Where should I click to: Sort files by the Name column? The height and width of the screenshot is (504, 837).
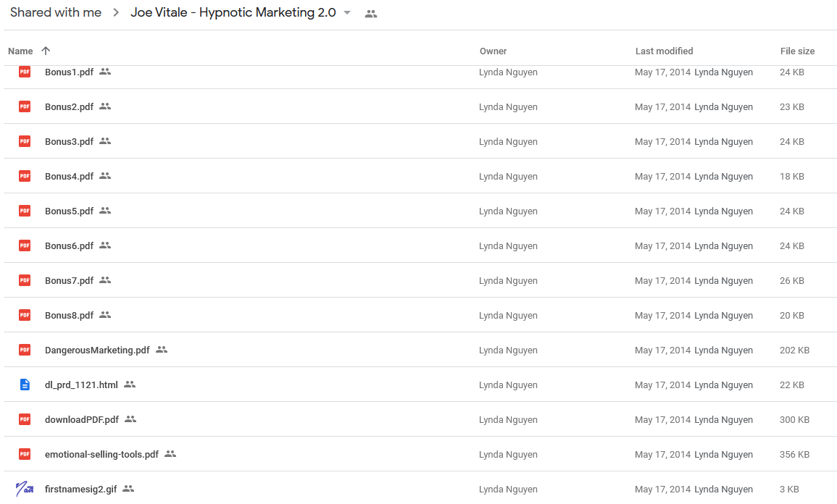tap(20, 51)
